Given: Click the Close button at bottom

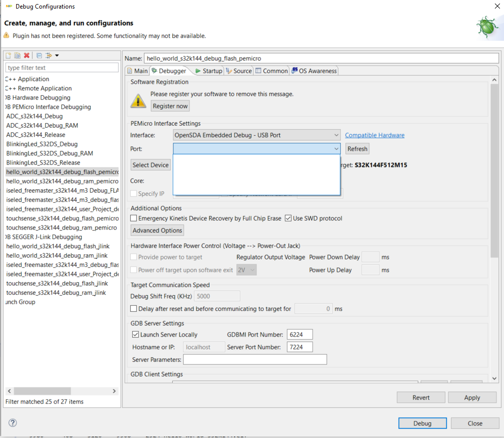Looking at the screenshot, I should [x=475, y=423].
